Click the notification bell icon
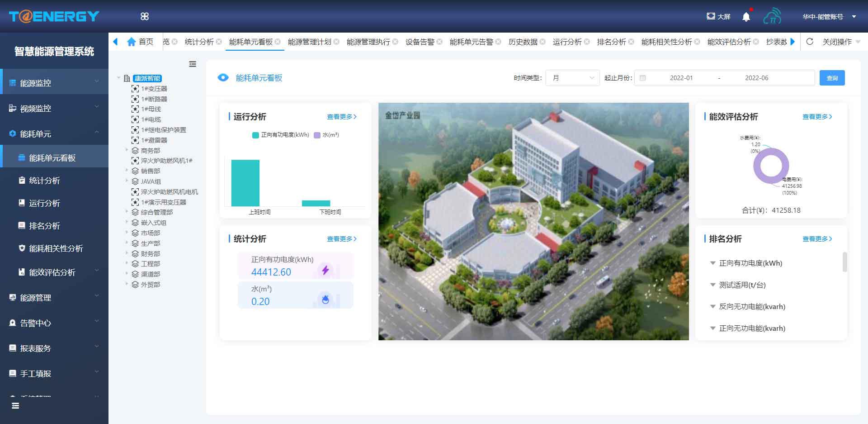 point(746,17)
